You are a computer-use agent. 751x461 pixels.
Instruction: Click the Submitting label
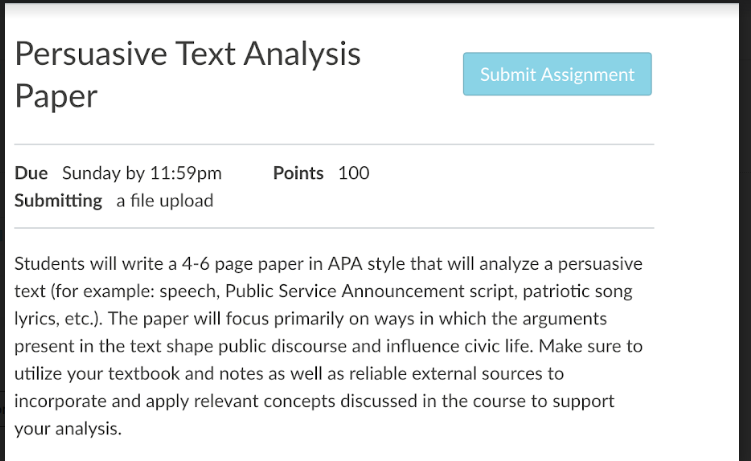click(58, 201)
